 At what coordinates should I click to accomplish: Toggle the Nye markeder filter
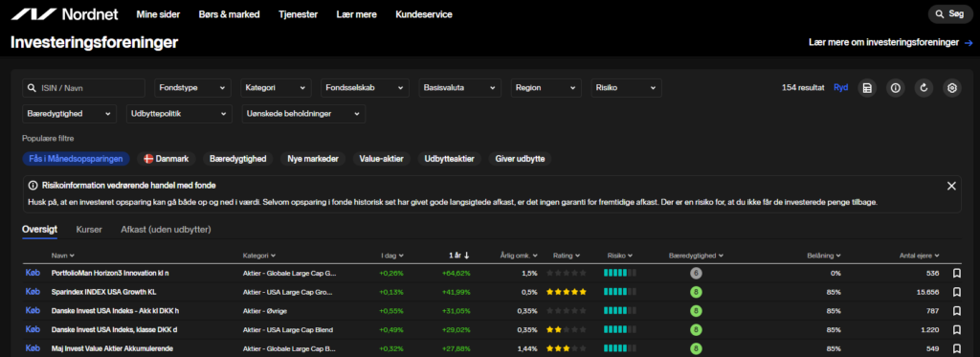coord(313,159)
